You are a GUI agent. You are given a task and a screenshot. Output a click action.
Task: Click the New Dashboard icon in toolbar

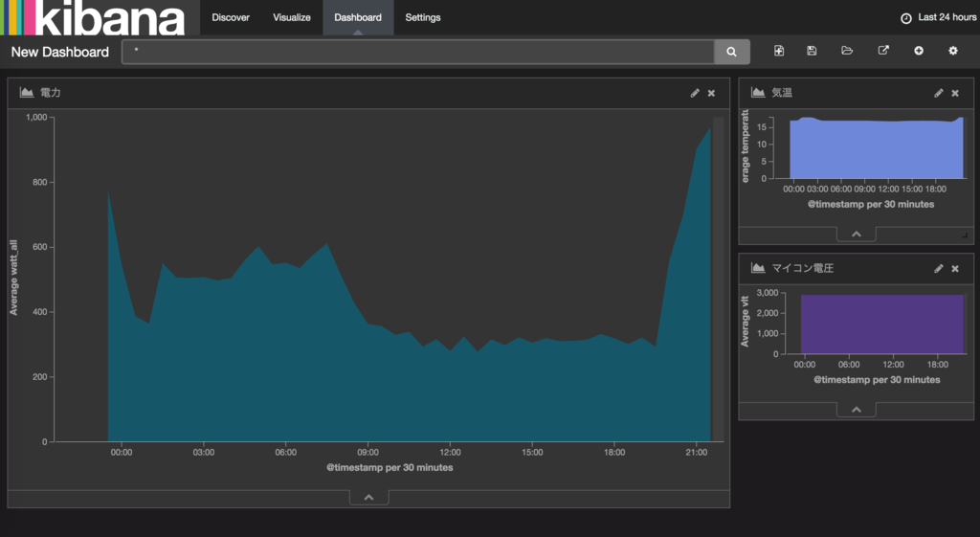tap(779, 51)
